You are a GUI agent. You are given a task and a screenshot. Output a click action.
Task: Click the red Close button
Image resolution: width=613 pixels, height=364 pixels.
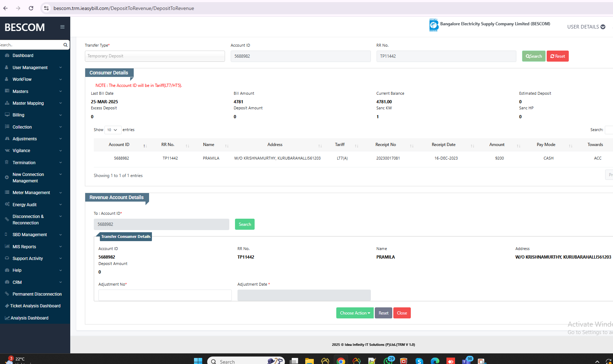(402, 313)
